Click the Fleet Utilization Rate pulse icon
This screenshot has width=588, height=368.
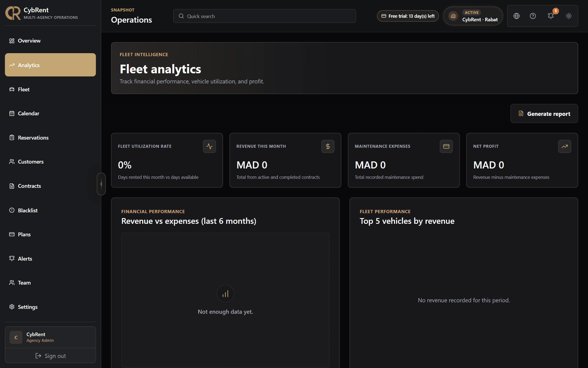tap(209, 146)
